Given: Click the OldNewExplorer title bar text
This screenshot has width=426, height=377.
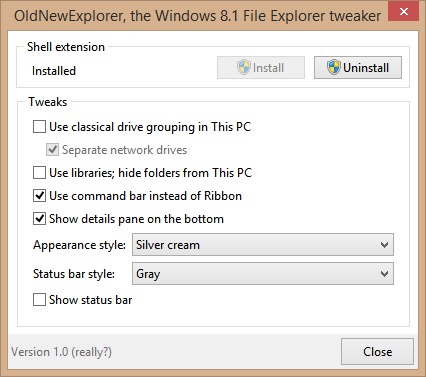Looking at the screenshot, I should (197, 16).
